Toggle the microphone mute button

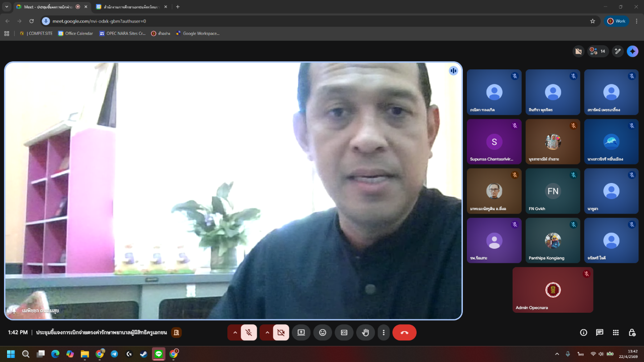249,332
